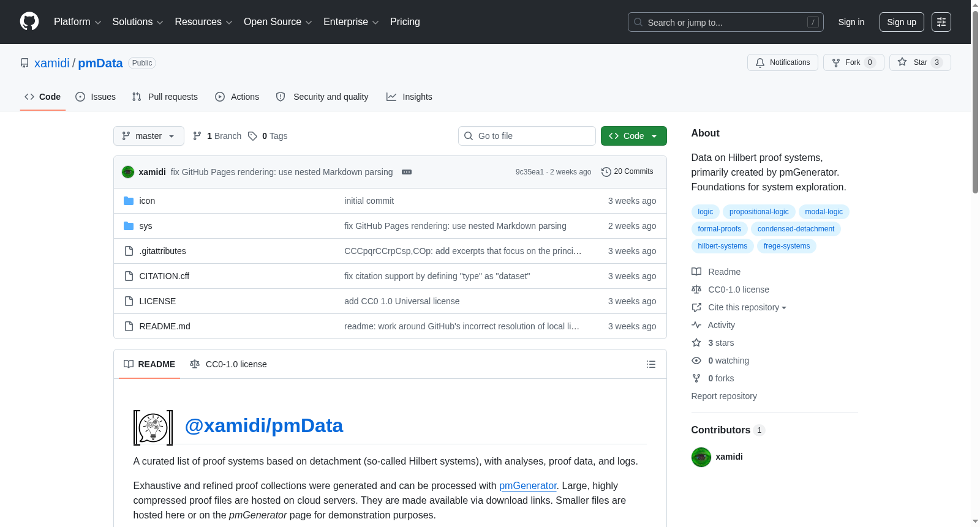This screenshot has height=527, width=980.
Task: Open the sys folder
Action: pyautogui.click(x=146, y=226)
